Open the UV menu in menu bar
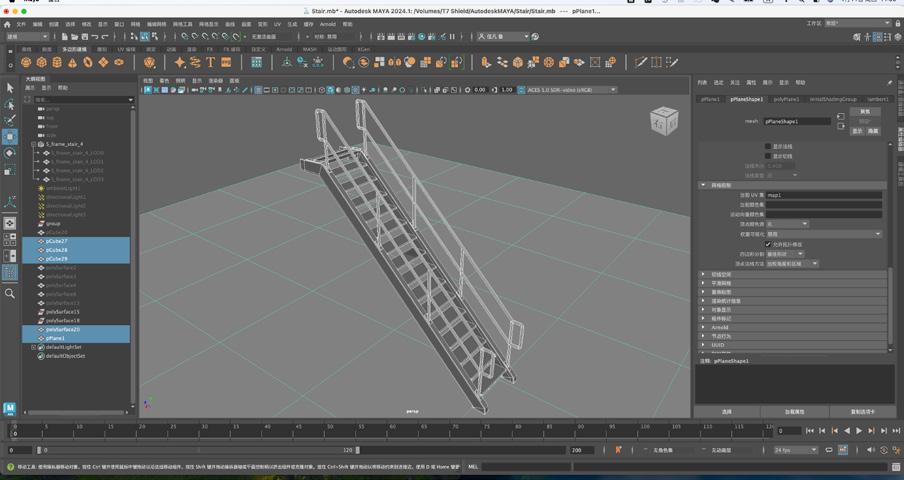The width and height of the screenshot is (904, 480). pyautogui.click(x=277, y=25)
